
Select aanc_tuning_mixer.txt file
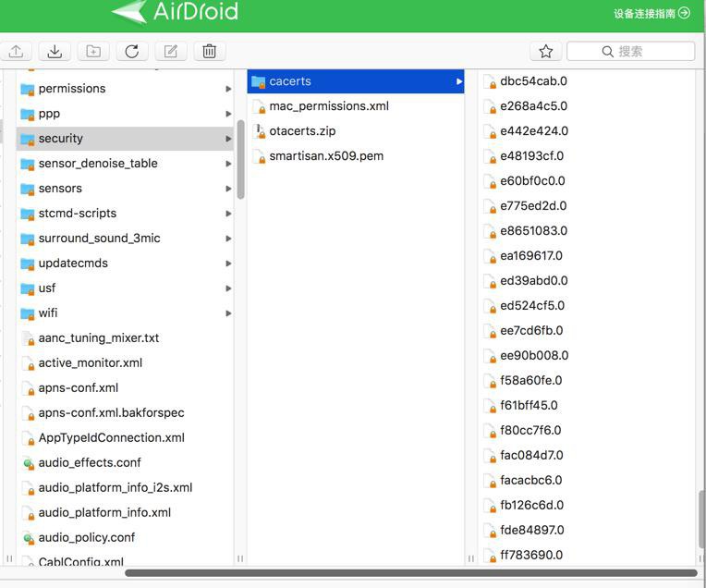(x=125, y=338)
